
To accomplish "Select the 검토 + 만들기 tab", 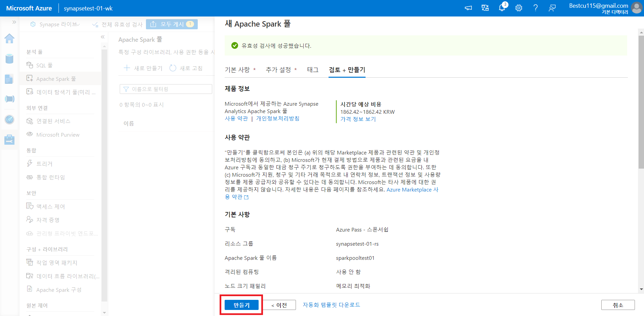I will point(347,70).
